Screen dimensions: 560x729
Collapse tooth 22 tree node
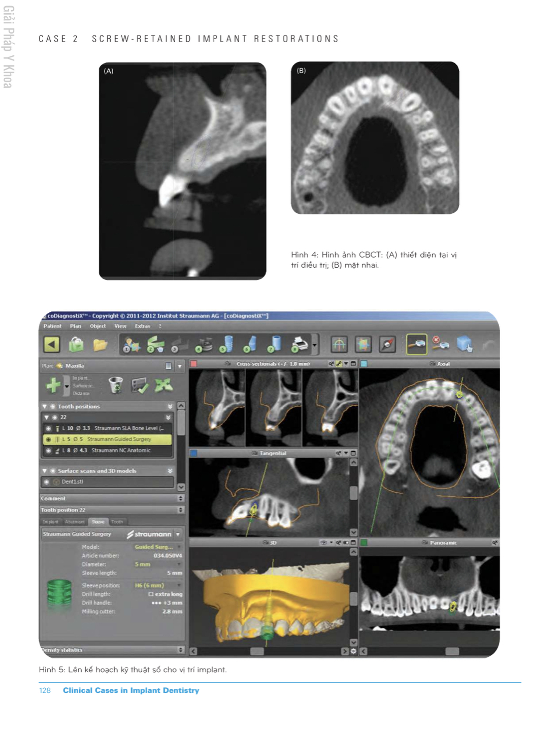coord(47,417)
